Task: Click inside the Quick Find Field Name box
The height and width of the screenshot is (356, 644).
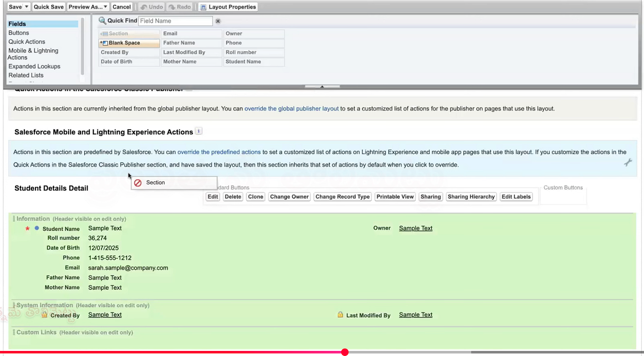Action: pos(175,21)
